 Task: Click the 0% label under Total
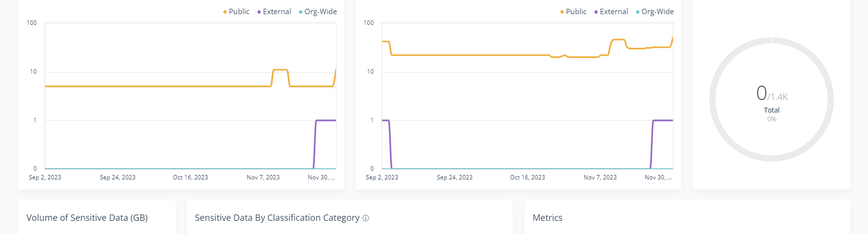(x=771, y=119)
